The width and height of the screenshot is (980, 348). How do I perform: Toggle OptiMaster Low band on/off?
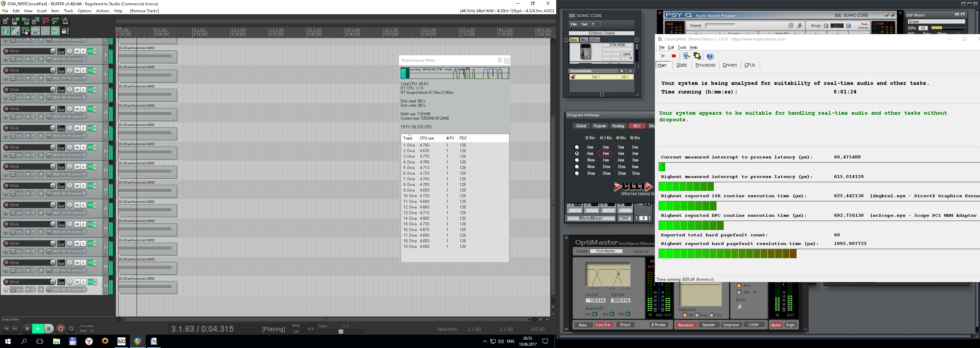[595, 314]
